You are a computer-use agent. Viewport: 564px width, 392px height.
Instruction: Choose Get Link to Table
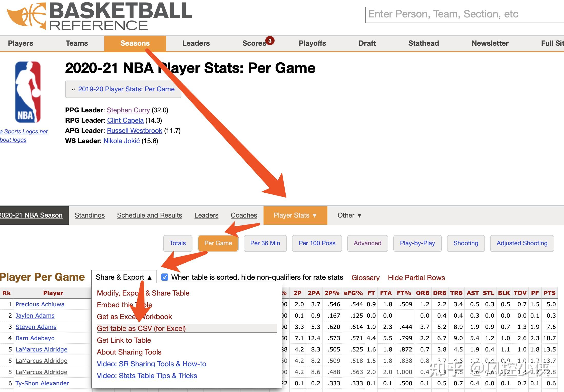[x=124, y=340]
